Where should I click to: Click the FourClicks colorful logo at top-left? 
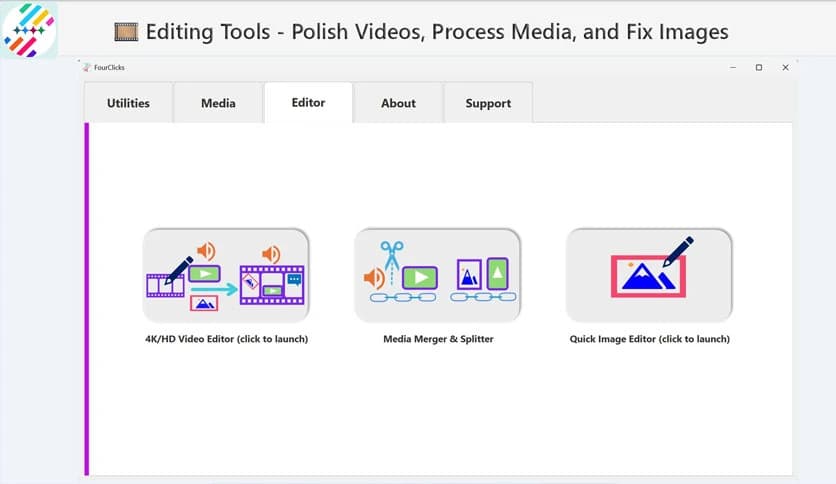coord(29,30)
